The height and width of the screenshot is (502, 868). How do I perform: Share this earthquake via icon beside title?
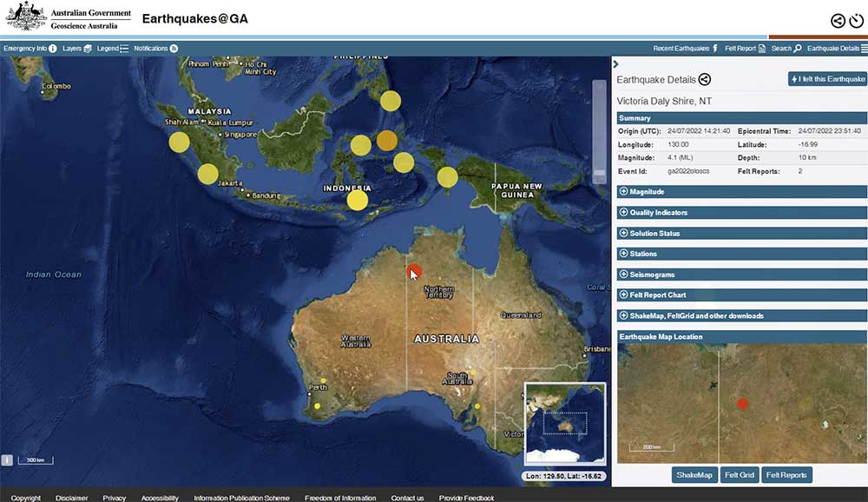(704, 79)
